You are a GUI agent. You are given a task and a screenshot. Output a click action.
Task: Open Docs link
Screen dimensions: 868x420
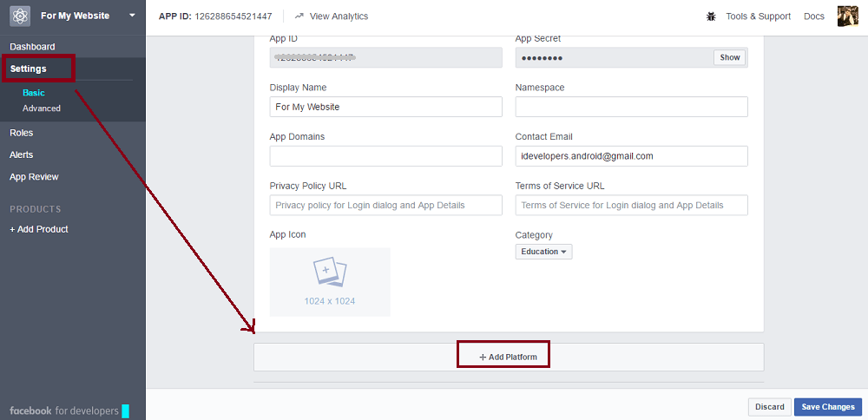814,16
